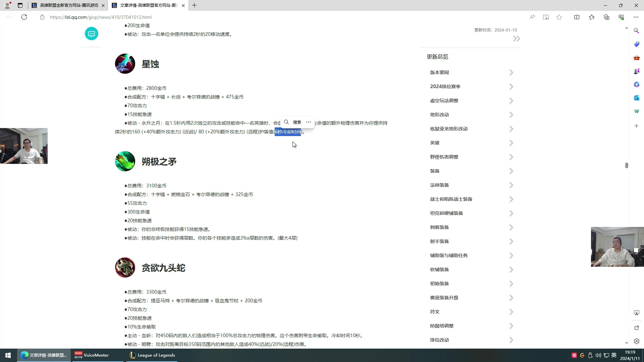This screenshot has width=644, height=362.
Task: Switch to League of Legends taskbar app
Action: (152, 355)
